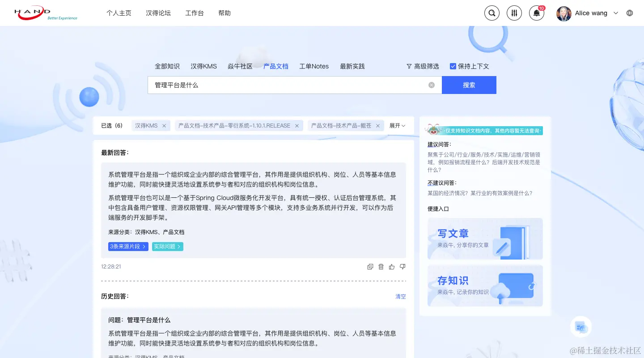Viewport: 644px width, 358px height.
Task: Click the mascot icon in the tip banner
Action: [x=433, y=130]
